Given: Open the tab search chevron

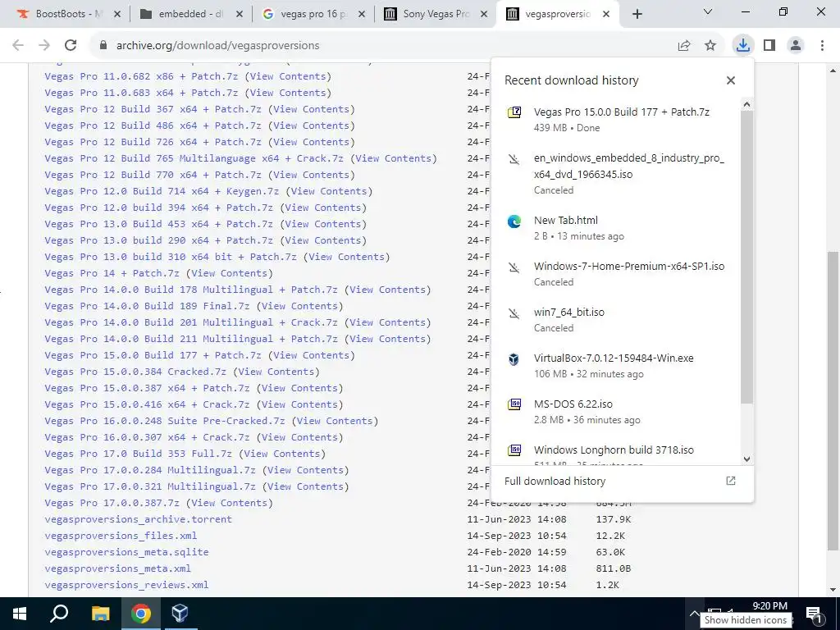Looking at the screenshot, I should pos(708,11).
